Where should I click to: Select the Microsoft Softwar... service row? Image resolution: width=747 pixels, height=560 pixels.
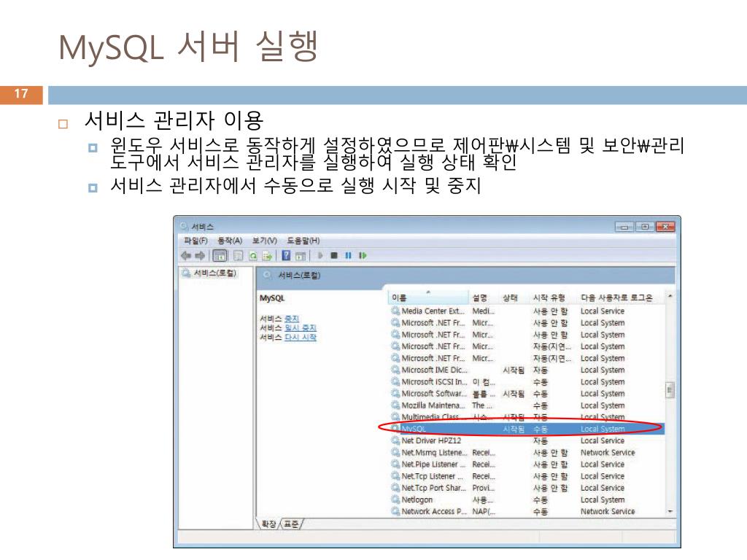(x=527, y=394)
